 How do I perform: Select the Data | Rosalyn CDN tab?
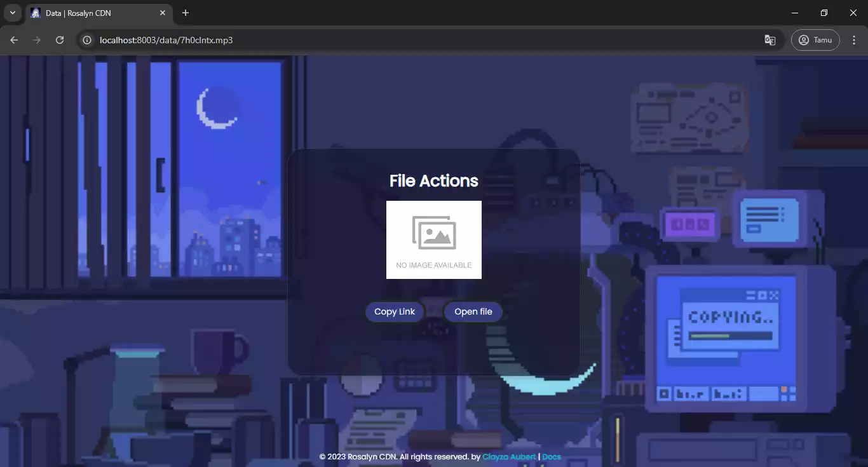click(x=98, y=13)
